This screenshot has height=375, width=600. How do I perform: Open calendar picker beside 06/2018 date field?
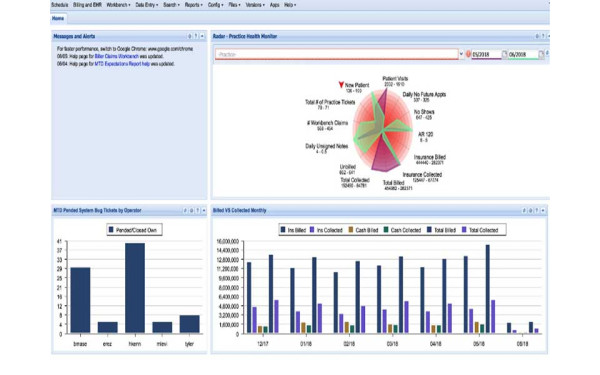541,54
